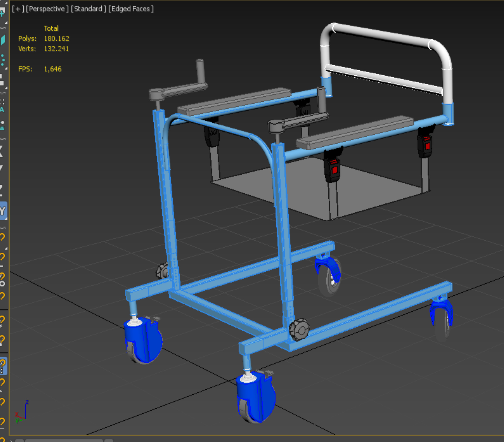Toggle the highlighted XY plane constraint button
This screenshot has height=442, width=504.
(3, 211)
